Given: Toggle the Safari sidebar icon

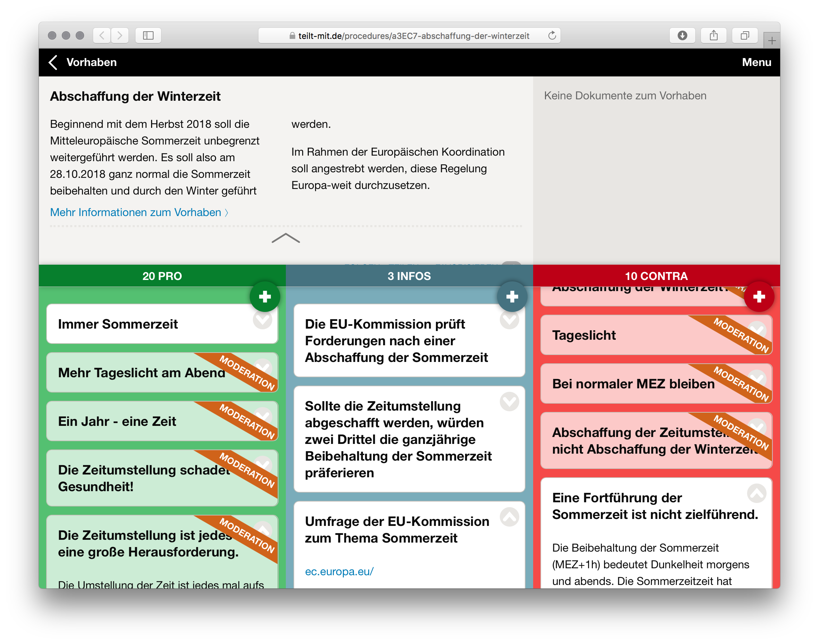Looking at the screenshot, I should 148,35.
